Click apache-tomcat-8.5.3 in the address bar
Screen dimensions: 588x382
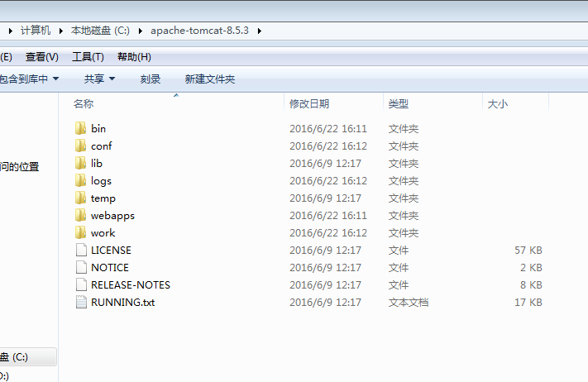tap(199, 31)
